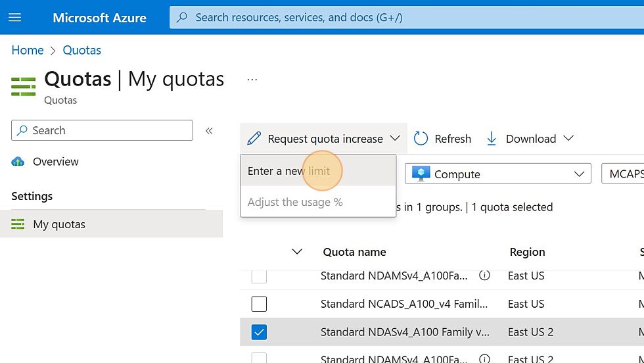Click the green Quotas page icon

click(24, 87)
